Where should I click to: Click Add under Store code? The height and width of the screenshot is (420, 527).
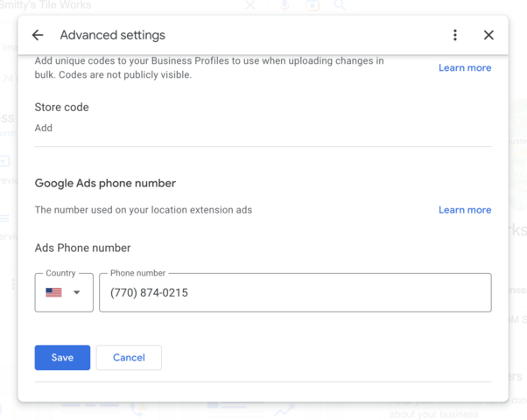[x=44, y=128]
